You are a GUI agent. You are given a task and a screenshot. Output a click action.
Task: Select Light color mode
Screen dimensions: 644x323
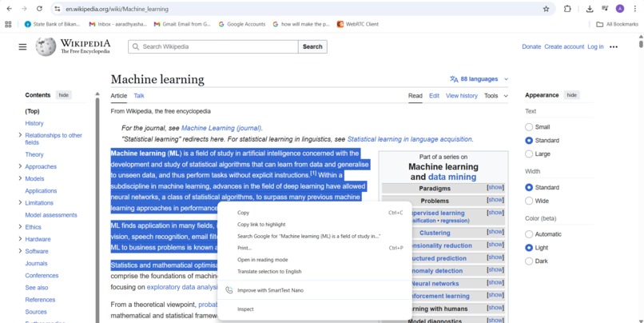(529, 248)
